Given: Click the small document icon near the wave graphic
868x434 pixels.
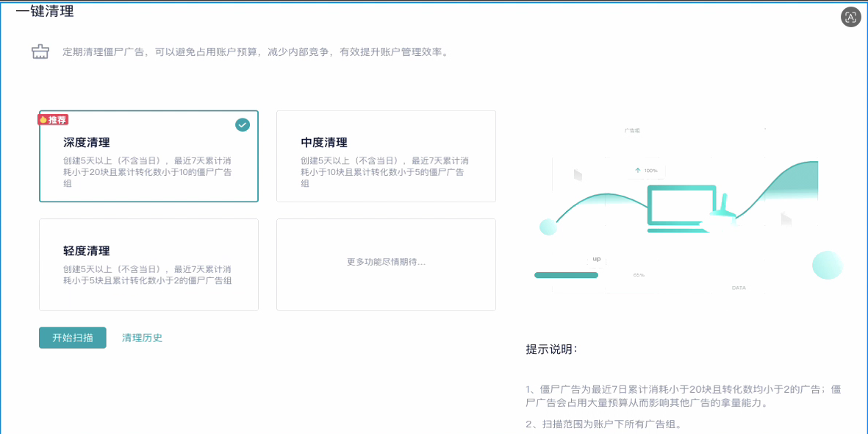Looking at the screenshot, I should (x=577, y=174).
